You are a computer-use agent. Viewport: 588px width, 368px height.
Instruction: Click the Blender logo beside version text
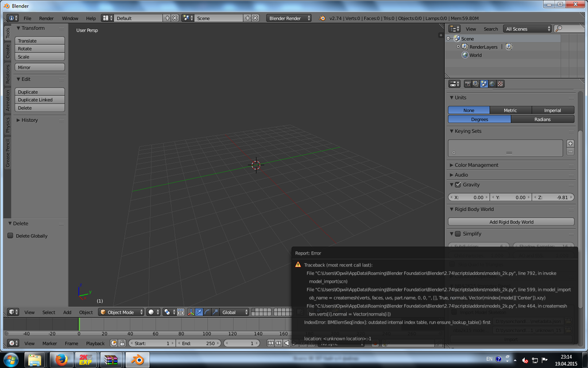[x=322, y=18]
